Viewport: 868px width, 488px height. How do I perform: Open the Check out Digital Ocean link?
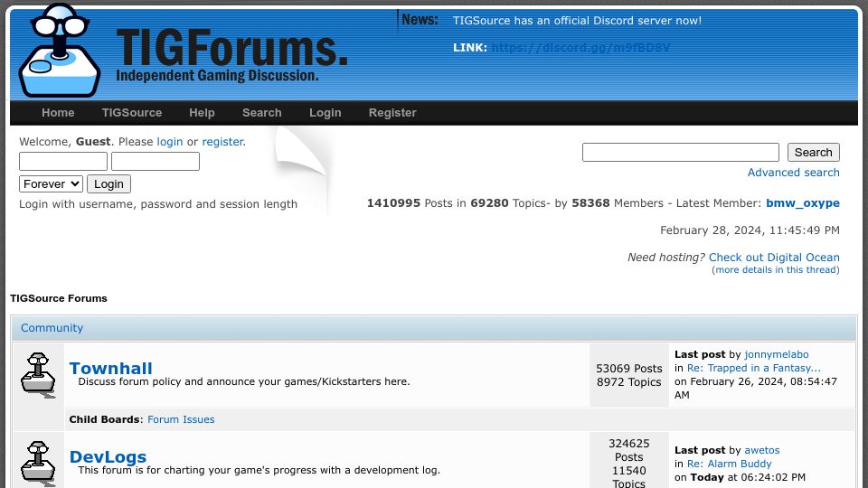(x=774, y=258)
